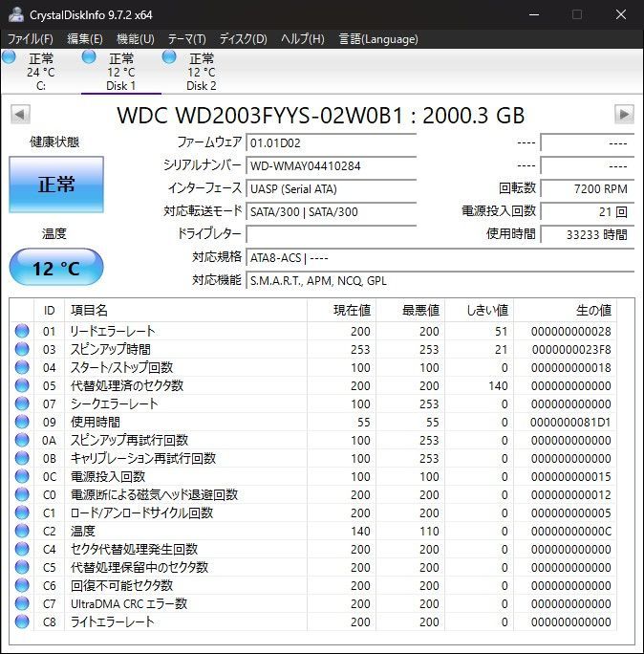Click the 正常 health status button
Viewport: 644px width, 654px height.
[56, 185]
